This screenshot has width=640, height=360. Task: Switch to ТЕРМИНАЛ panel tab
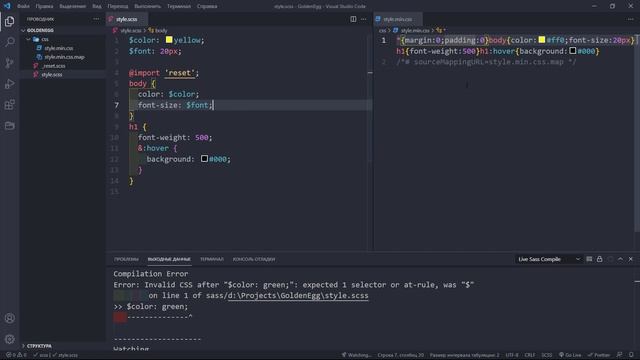(211, 259)
